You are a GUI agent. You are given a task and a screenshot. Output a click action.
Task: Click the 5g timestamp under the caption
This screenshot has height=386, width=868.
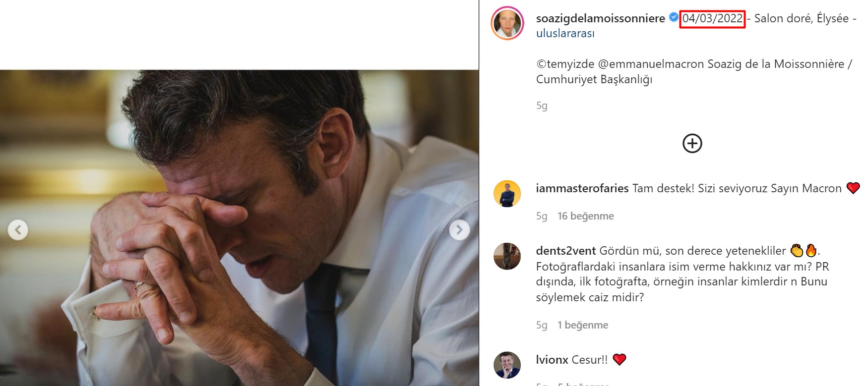pyautogui.click(x=542, y=106)
